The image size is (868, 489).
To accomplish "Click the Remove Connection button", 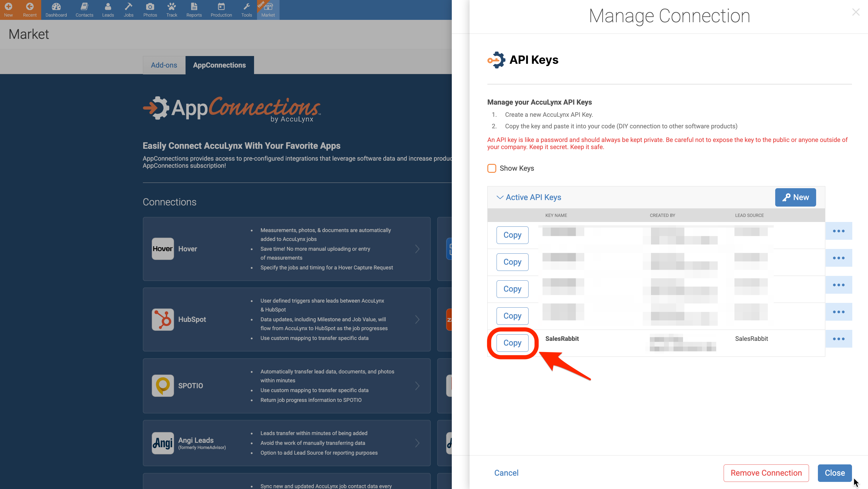I will 766,473.
